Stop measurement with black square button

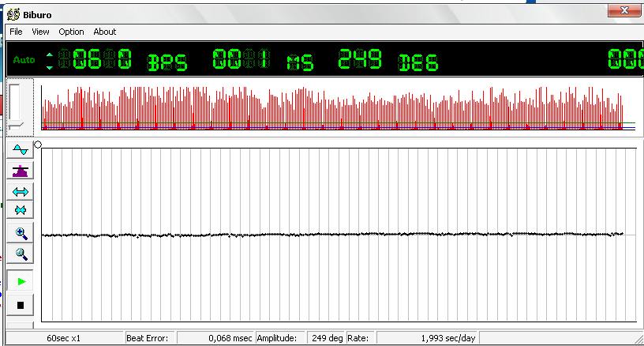[21, 304]
